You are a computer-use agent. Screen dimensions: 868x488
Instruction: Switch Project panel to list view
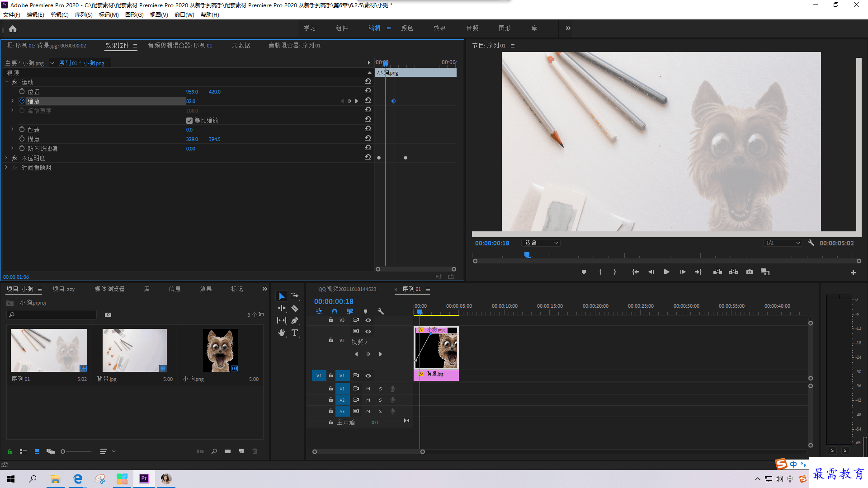[x=24, y=451]
